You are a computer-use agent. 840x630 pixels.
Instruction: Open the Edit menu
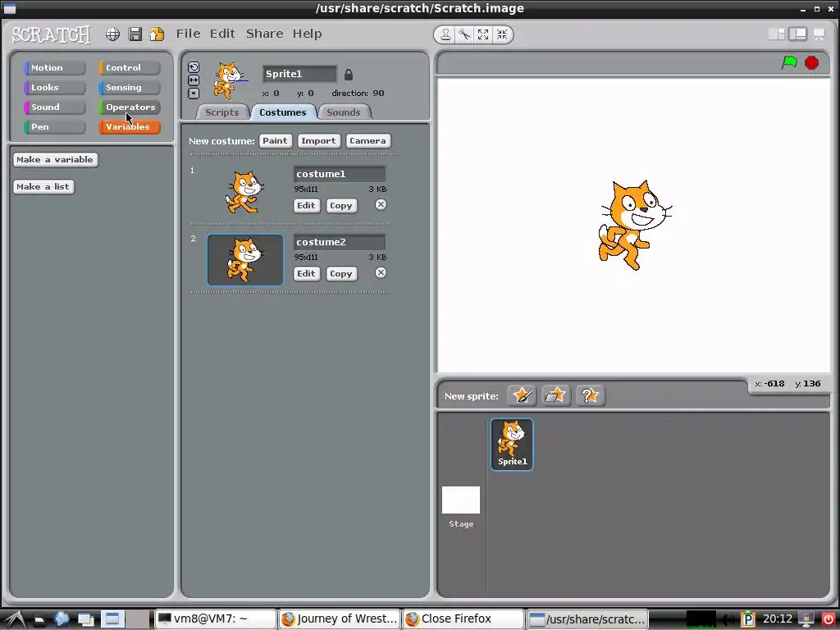click(x=222, y=34)
